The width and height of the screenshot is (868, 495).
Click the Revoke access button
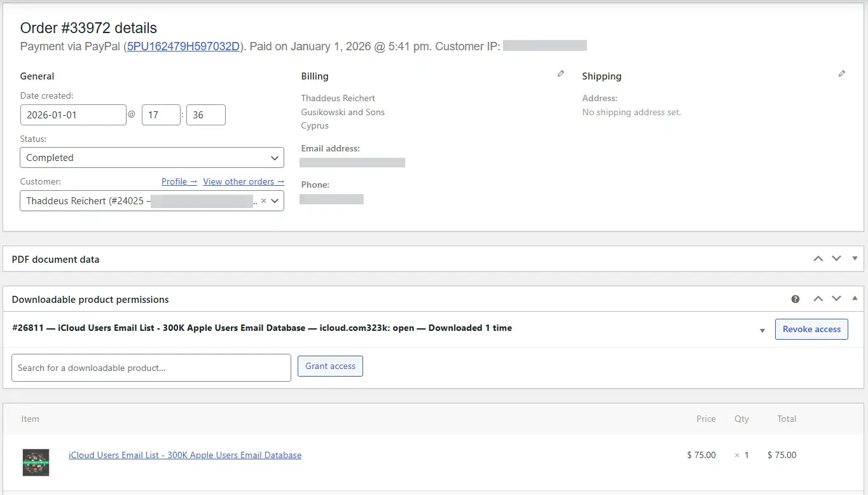click(x=811, y=329)
